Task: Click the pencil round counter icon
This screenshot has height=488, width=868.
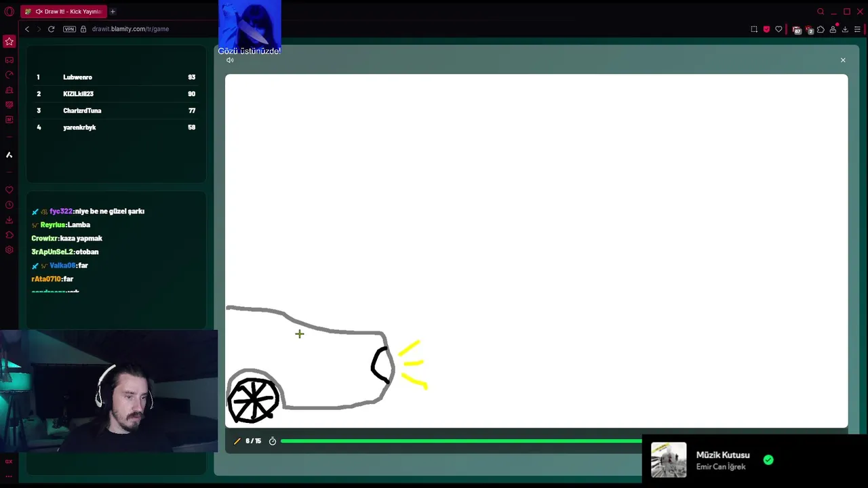Action: [x=237, y=441]
